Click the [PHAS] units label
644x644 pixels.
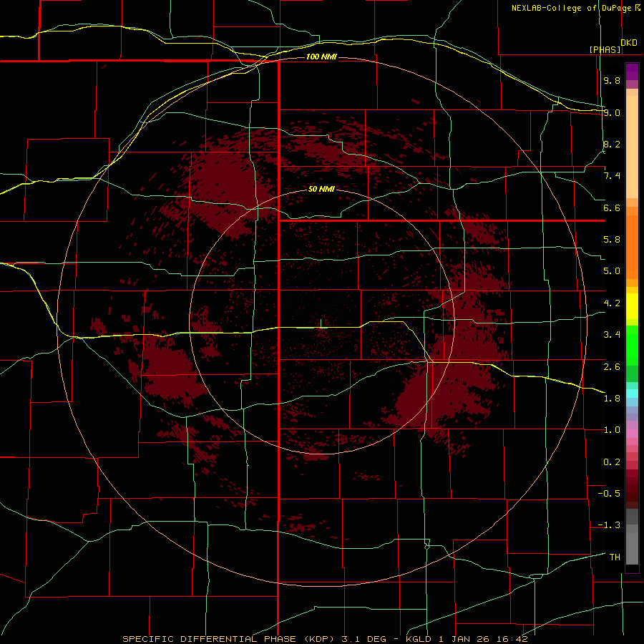pyautogui.click(x=605, y=49)
